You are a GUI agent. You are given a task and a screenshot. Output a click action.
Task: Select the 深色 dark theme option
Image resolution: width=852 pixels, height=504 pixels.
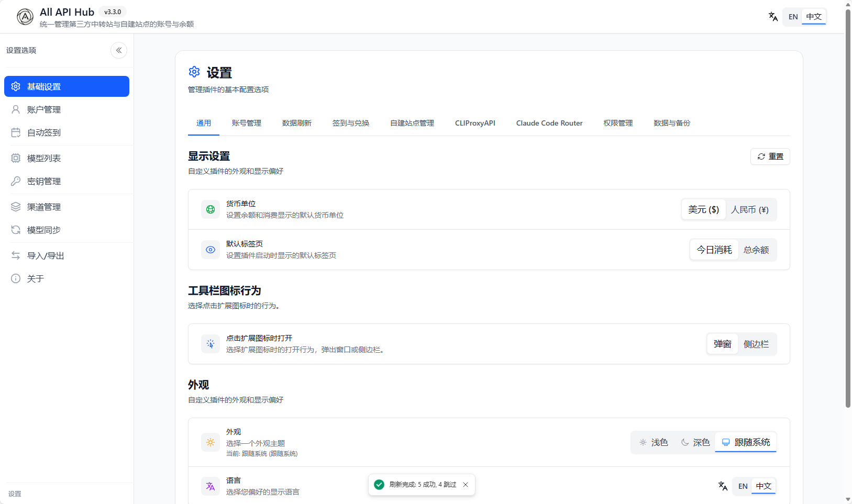695,443
